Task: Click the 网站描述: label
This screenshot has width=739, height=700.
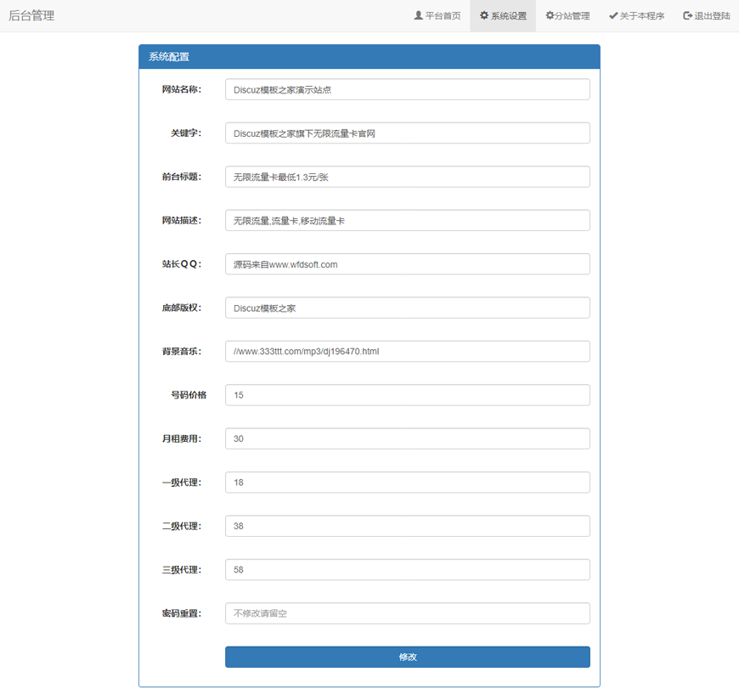Action: (182, 221)
